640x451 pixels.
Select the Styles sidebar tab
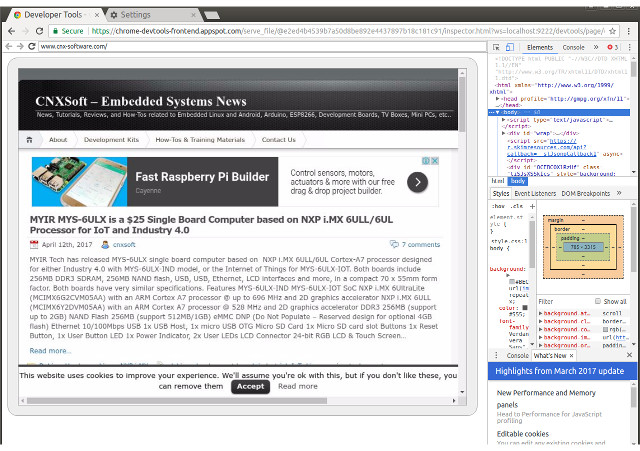tap(501, 193)
